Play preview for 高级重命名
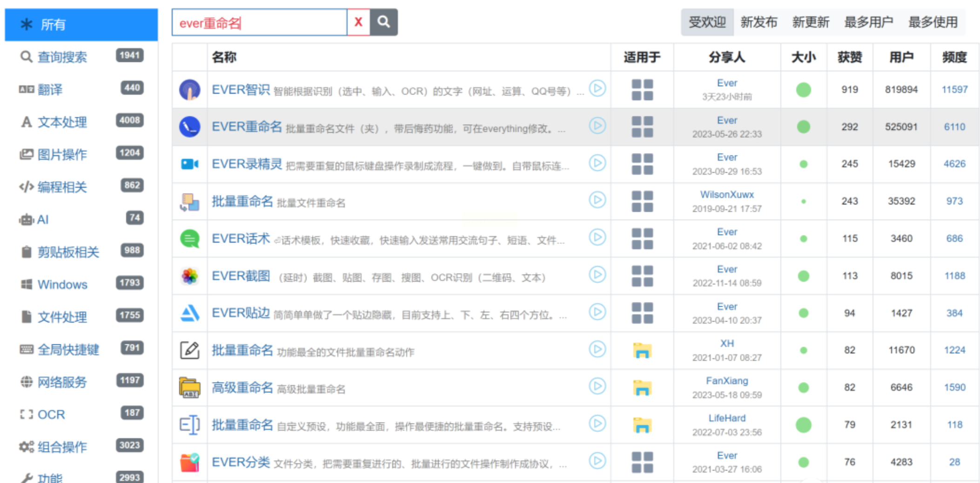 coord(597,386)
